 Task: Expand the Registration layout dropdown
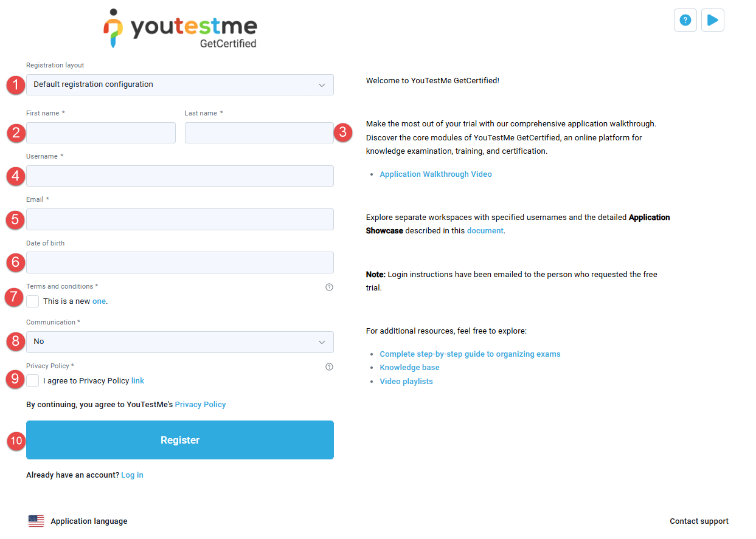(180, 85)
